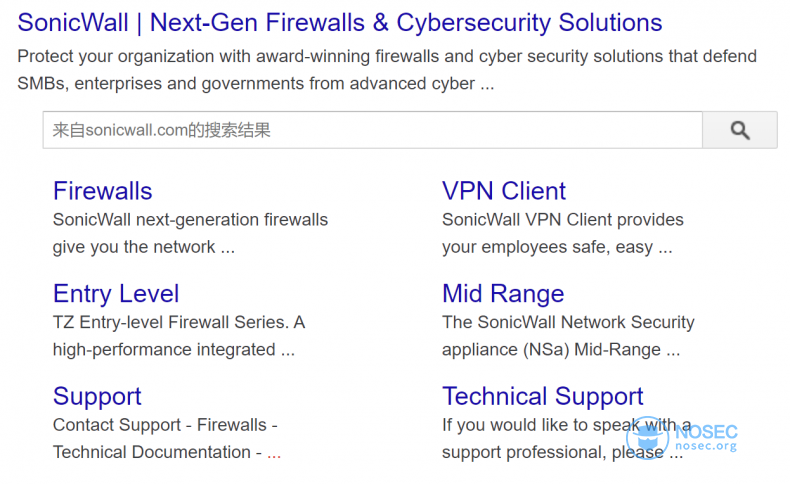The image size is (790, 484).
Task: Click the 'Protect your organization' result snippet
Action: (387, 70)
